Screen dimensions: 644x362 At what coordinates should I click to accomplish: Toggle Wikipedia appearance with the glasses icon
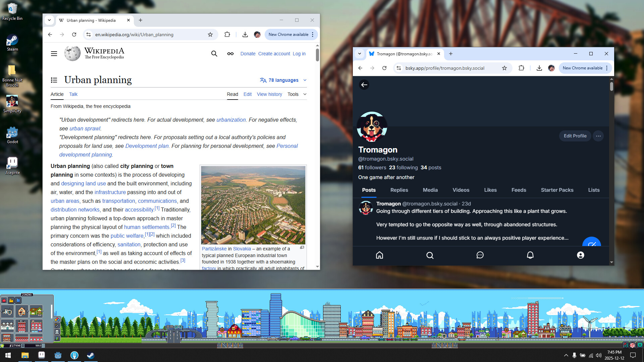pos(230,53)
